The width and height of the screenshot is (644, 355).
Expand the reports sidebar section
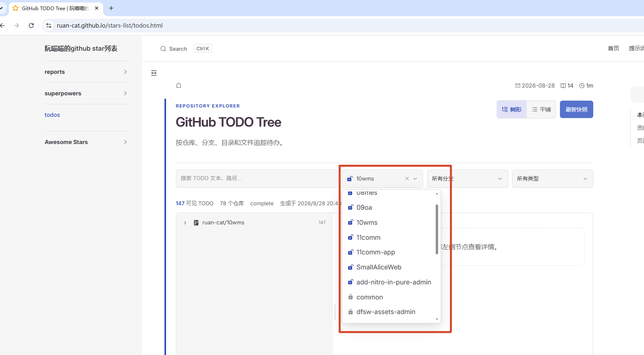pos(87,72)
